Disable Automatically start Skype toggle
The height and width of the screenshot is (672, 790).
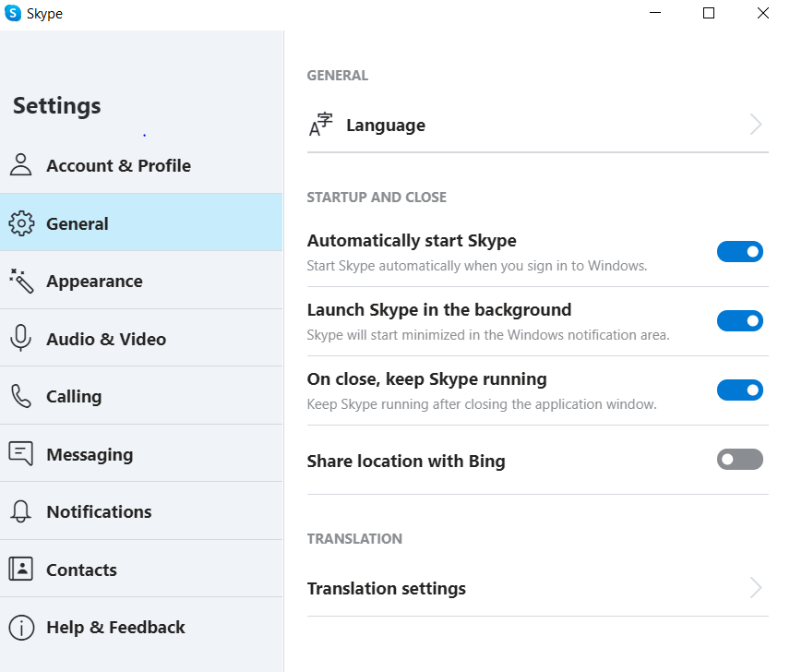coord(739,251)
